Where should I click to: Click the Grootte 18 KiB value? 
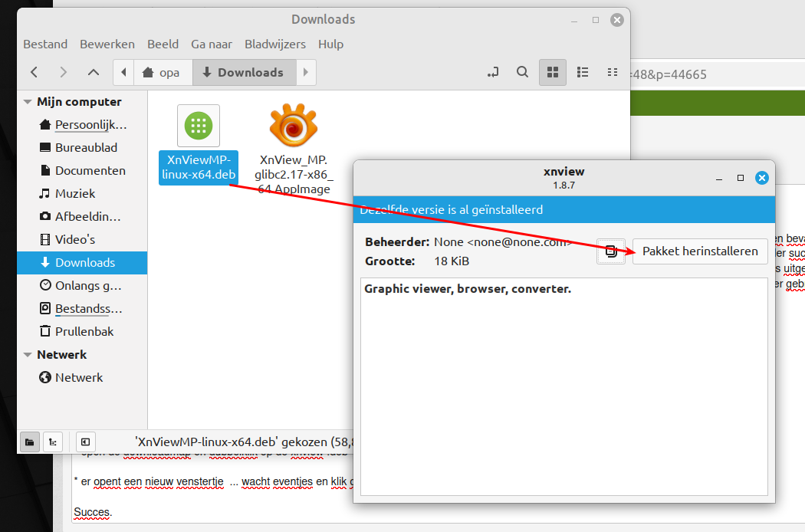452,261
